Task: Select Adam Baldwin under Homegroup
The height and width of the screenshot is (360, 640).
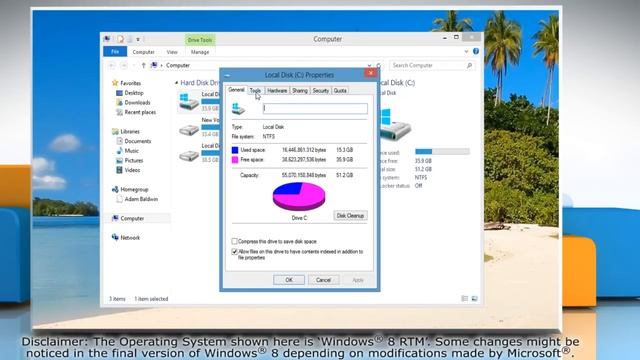Action: 141,199
